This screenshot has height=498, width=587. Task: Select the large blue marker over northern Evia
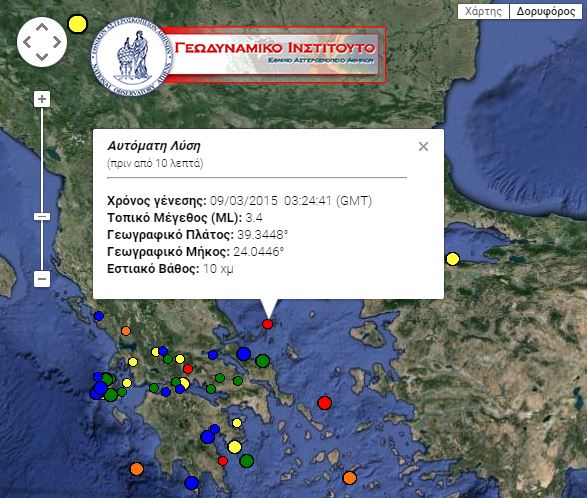pos(243,353)
